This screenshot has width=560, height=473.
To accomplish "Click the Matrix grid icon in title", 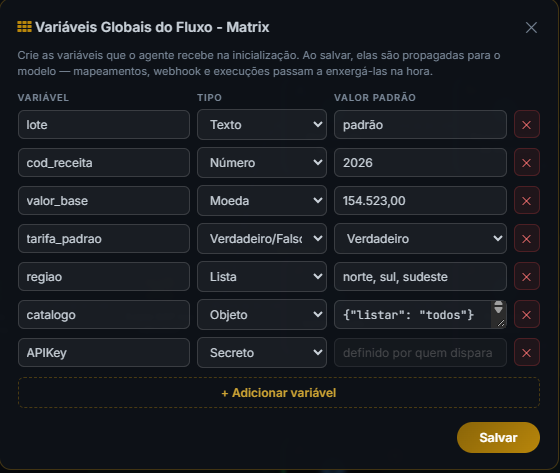I will pyautogui.click(x=24, y=27).
